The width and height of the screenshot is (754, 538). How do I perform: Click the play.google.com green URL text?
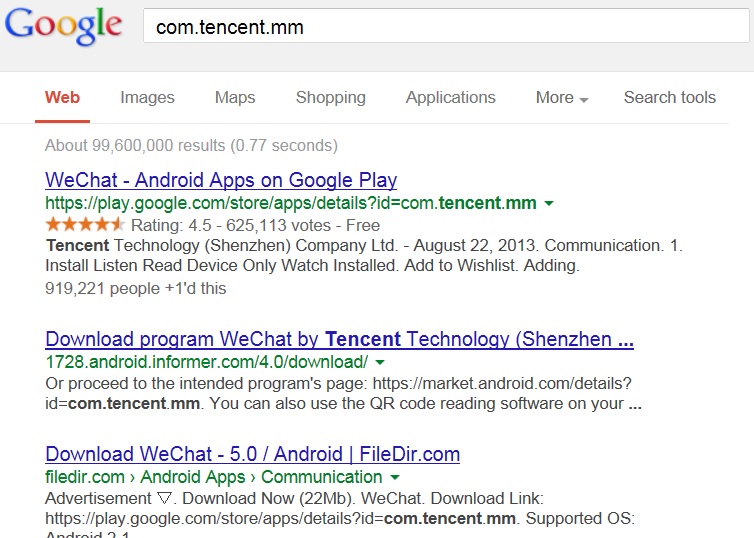[291, 203]
